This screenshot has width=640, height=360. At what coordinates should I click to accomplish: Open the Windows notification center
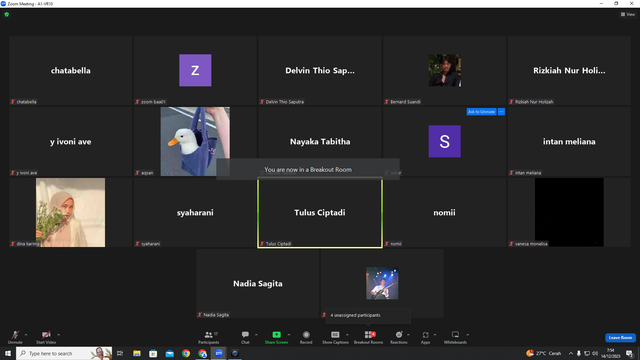[629, 353]
